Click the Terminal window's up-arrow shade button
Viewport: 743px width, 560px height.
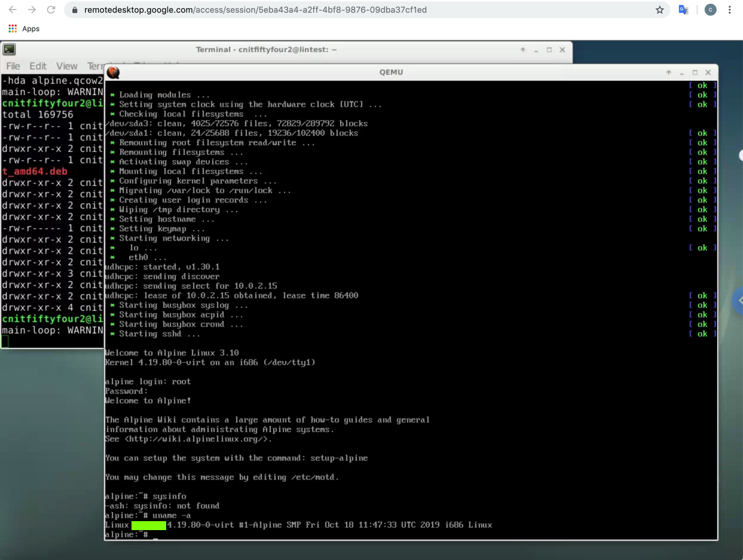[523, 50]
